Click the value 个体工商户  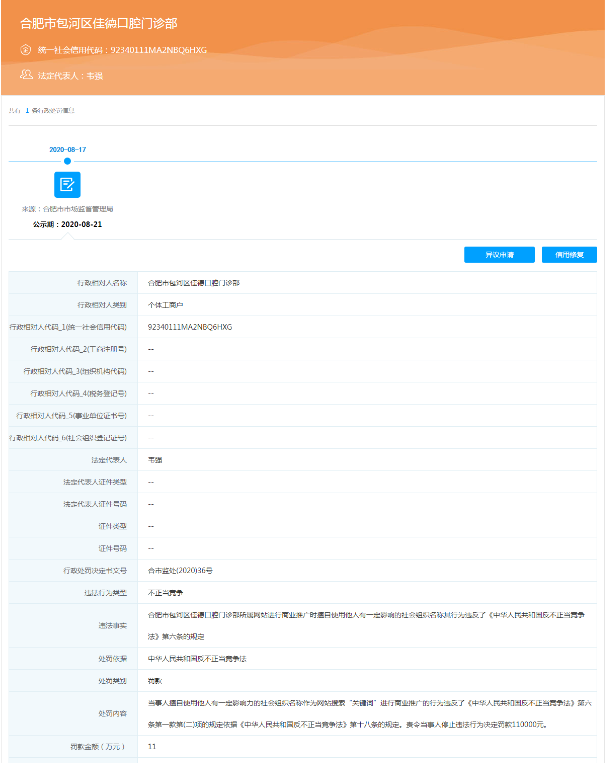click(x=166, y=305)
